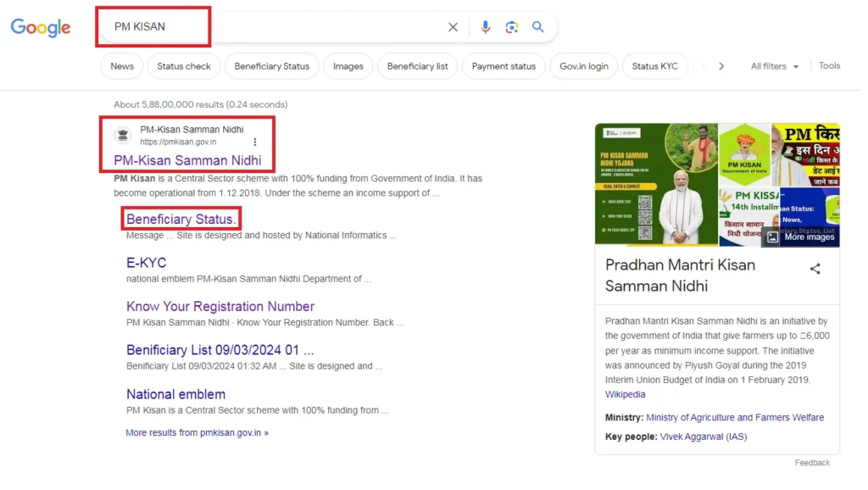The image size is (868, 490).
Task: Click the blue magnifier search icon
Action: (x=537, y=27)
